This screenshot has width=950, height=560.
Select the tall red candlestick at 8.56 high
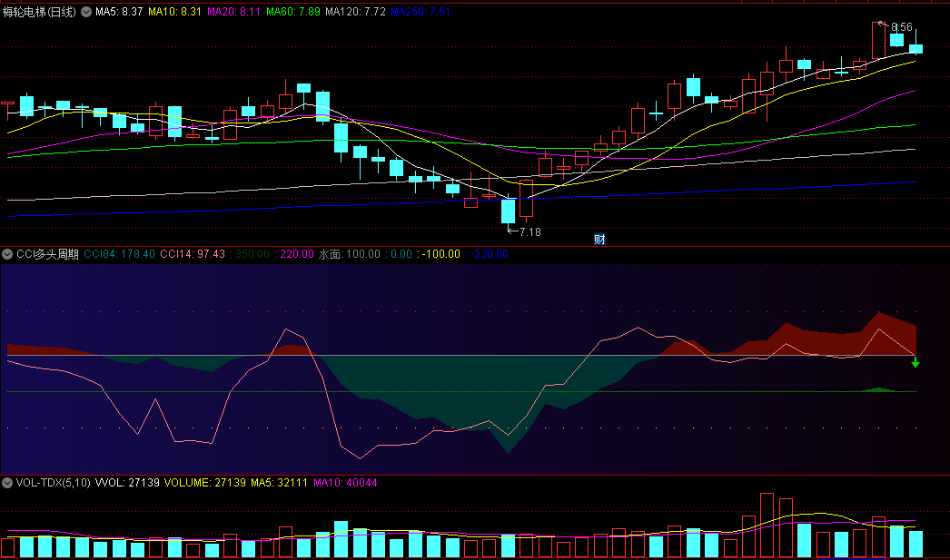(878, 41)
